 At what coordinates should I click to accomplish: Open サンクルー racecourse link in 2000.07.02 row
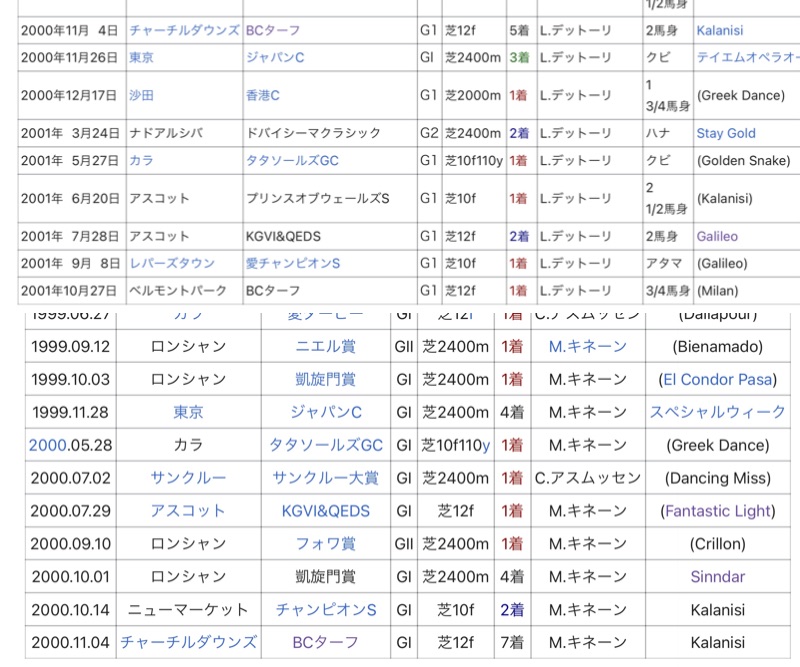click(188, 478)
